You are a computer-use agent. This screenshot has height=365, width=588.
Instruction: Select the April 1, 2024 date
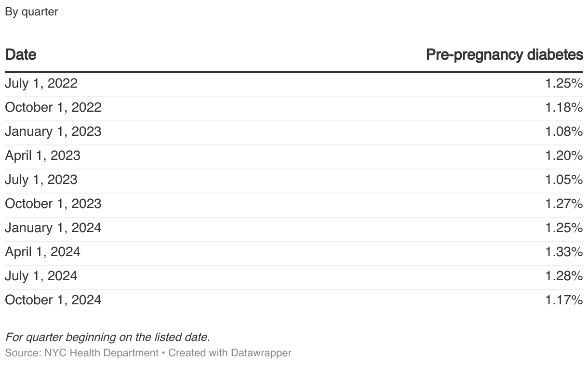coord(43,252)
